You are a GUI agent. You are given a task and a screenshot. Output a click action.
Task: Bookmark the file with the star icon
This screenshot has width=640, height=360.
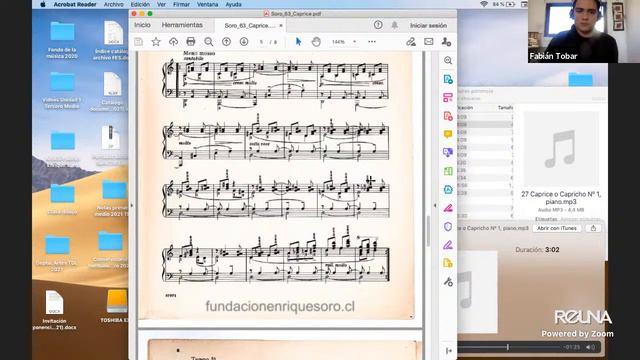coord(156,42)
